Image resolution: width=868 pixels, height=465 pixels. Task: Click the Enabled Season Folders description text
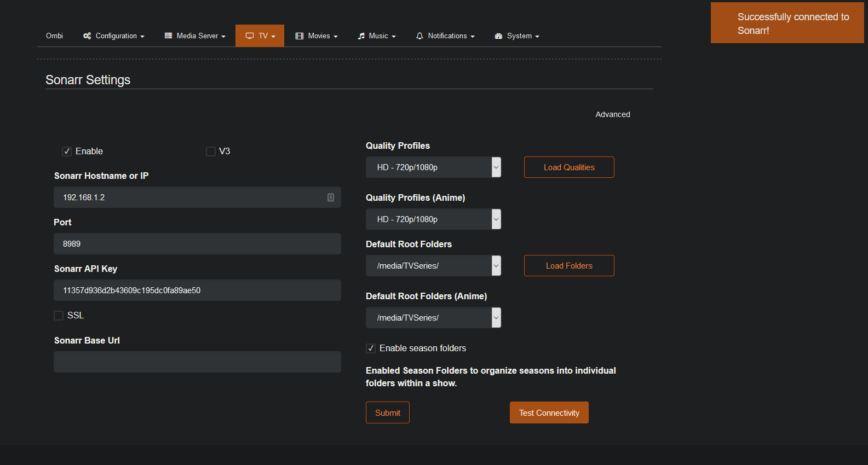pyautogui.click(x=491, y=377)
